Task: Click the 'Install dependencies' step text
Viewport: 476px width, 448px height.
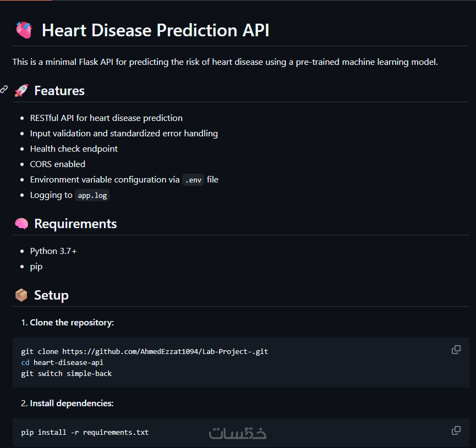Action: tap(72, 403)
